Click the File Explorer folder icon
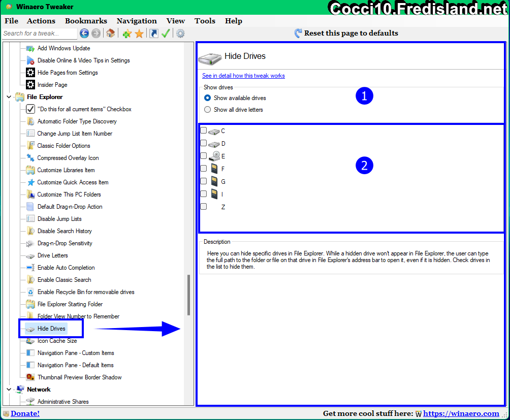Viewport: 510px width, 420px height. click(20, 97)
